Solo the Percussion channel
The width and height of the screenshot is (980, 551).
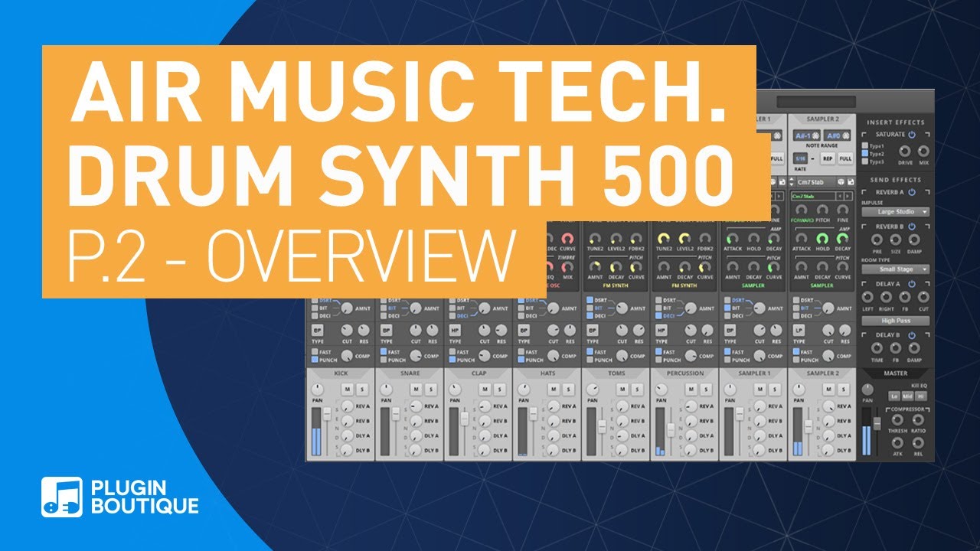(x=706, y=390)
